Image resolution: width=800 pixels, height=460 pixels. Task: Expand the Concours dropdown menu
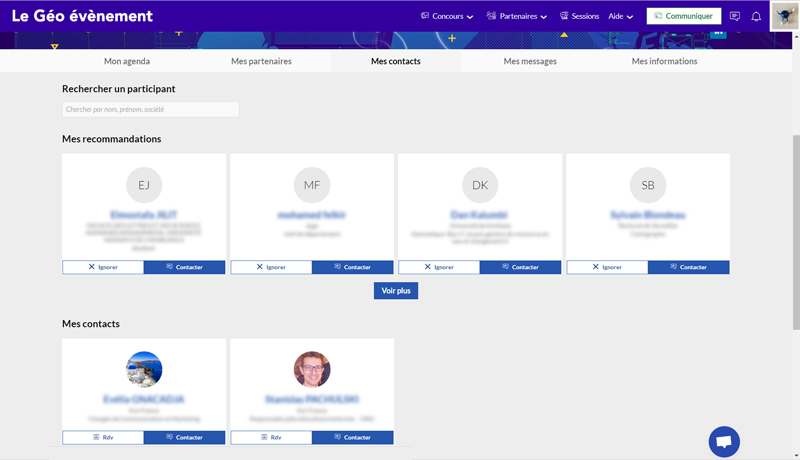pyautogui.click(x=448, y=16)
